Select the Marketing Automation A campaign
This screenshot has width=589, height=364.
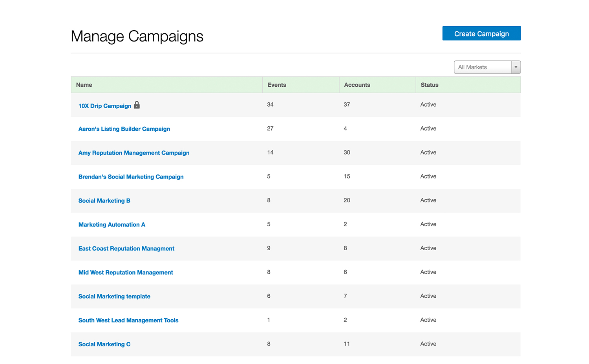point(112,224)
